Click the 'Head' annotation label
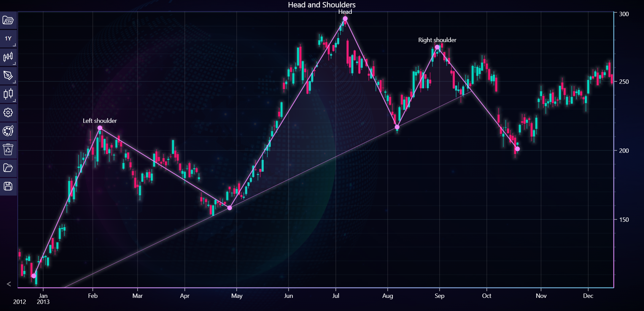 coord(345,12)
